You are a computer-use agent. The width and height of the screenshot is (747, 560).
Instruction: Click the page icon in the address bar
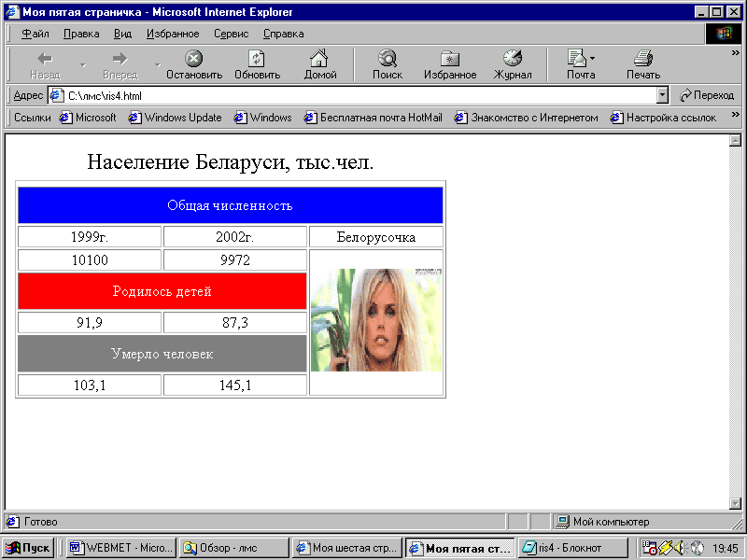57,95
